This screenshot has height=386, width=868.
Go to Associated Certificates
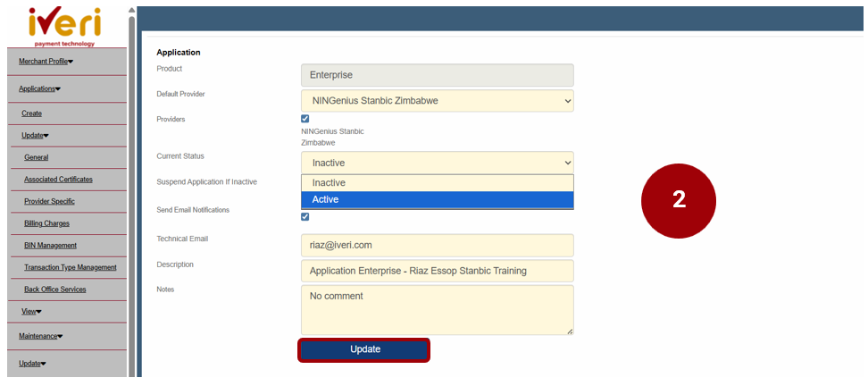58,180
